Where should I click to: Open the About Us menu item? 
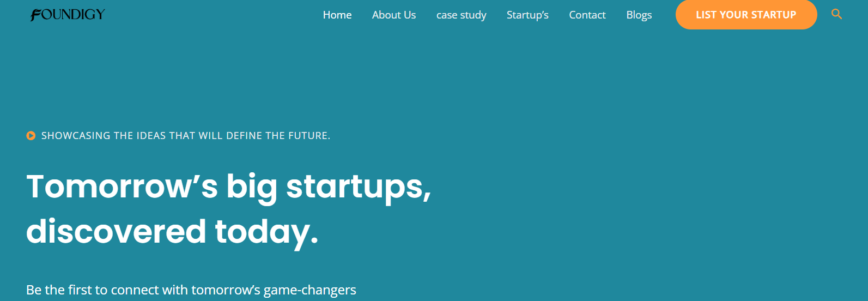tap(393, 15)
